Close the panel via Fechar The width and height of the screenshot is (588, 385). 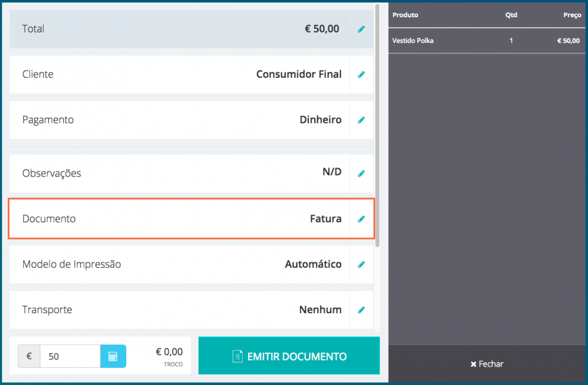click(x=486, y=364)
